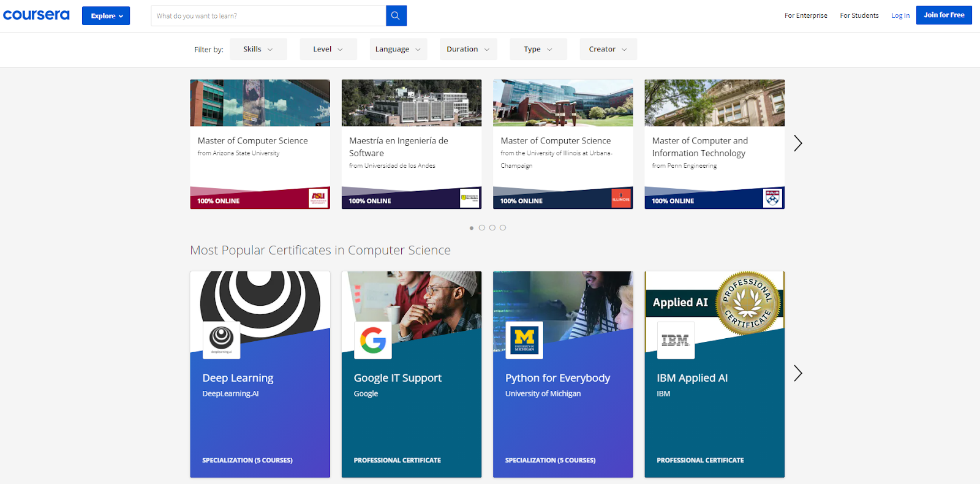This screenshot has width=980, height=484.
Task: Click the Universidad de los Andes logo badge
Action: (x=470, y=198)
